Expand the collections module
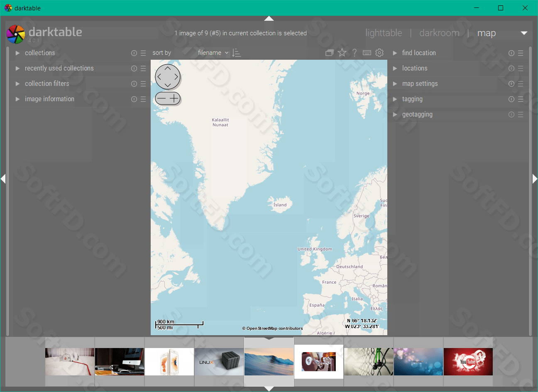 click(17, 53)
